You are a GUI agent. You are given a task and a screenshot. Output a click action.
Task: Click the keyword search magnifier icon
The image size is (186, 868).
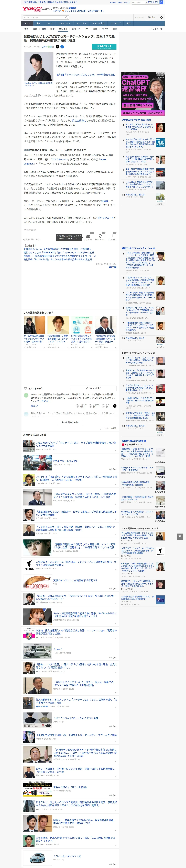click(x=66, y=18)
